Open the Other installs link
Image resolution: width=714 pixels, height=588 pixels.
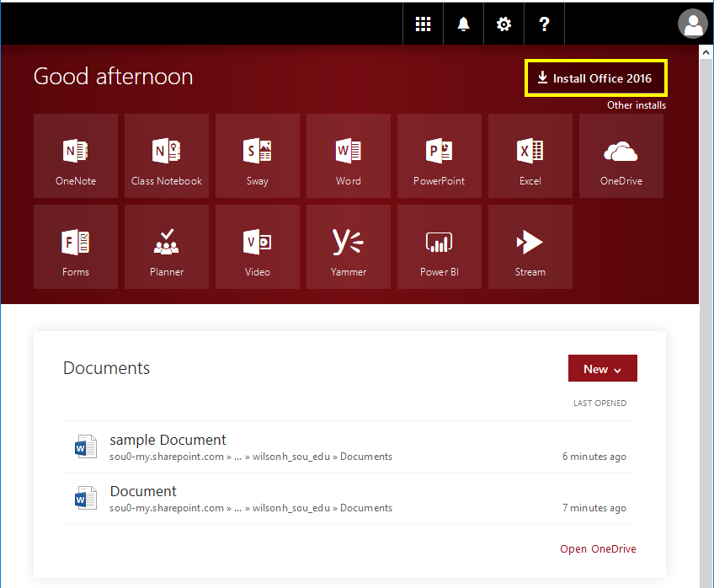click(x=637, y=105)
